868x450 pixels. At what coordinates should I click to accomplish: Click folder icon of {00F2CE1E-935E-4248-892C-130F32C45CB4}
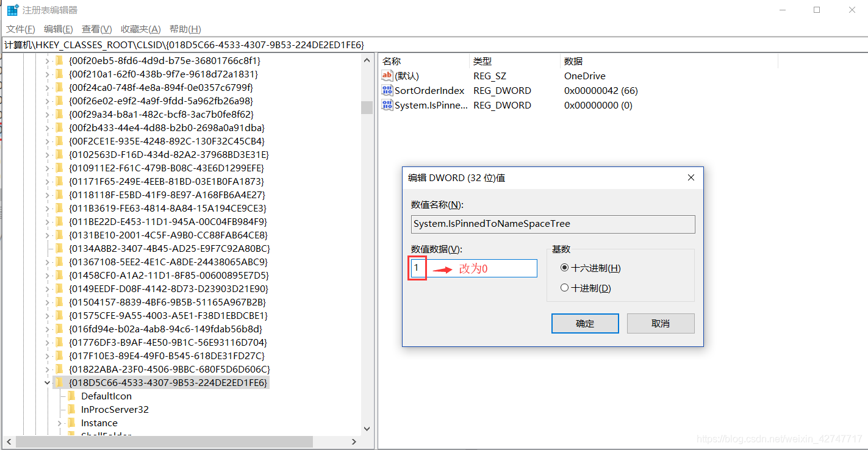[59, 141]
